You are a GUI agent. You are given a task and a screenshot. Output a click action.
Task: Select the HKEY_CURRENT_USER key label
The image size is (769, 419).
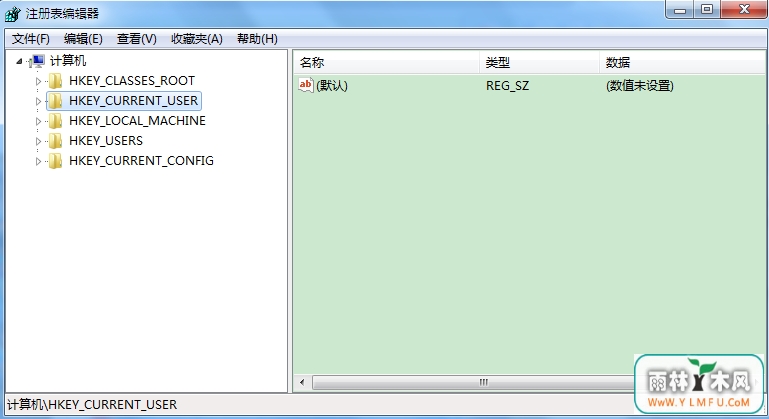tap(133, 101)
